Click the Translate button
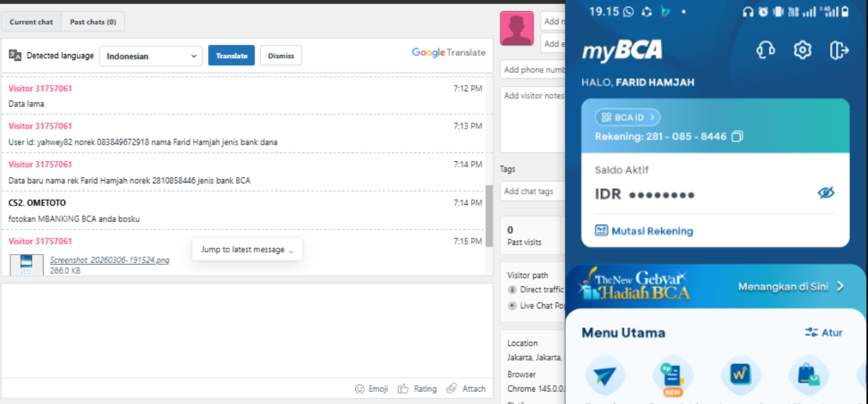The image size is (868, 404). pyautogui.click(x=231, y=56)
